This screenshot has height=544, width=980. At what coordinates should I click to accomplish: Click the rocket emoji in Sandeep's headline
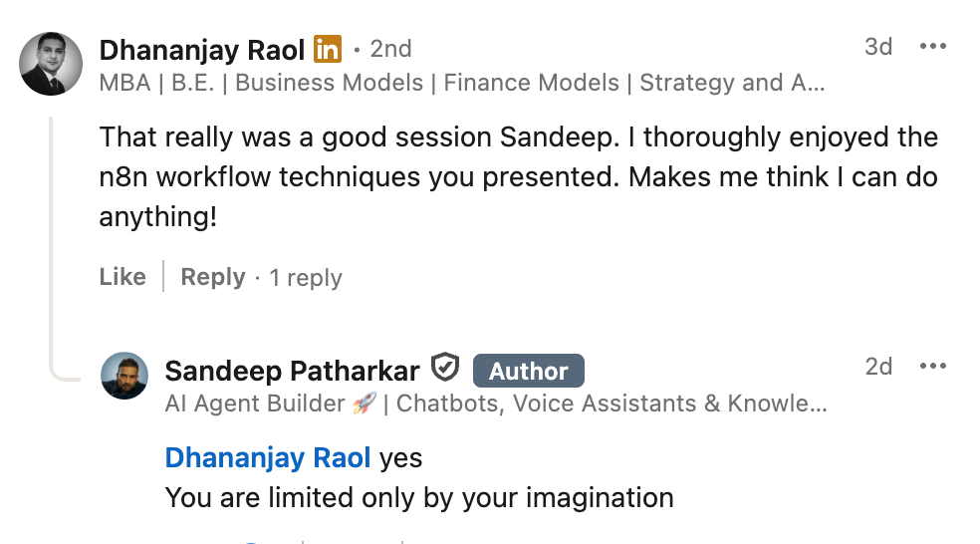point(364,404)
